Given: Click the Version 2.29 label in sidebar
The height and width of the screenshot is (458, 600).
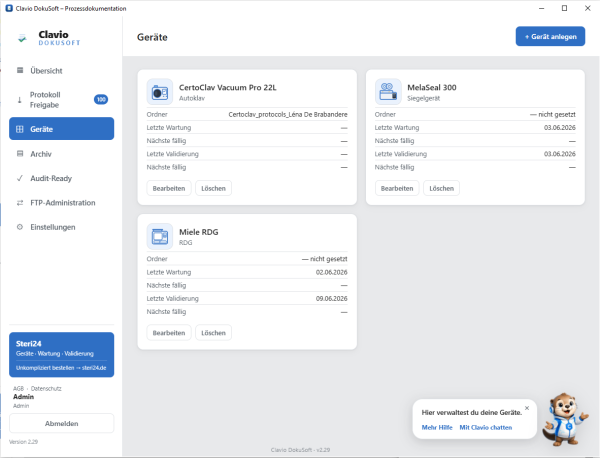Looking at the screenshot, I should pyautogui.click(x=23, y=442).
